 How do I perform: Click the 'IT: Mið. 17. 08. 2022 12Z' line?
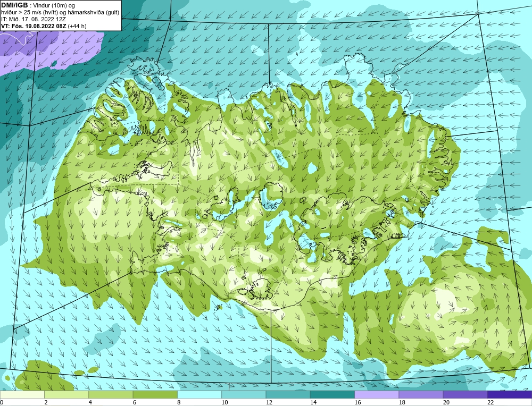[x=33, y=19]
